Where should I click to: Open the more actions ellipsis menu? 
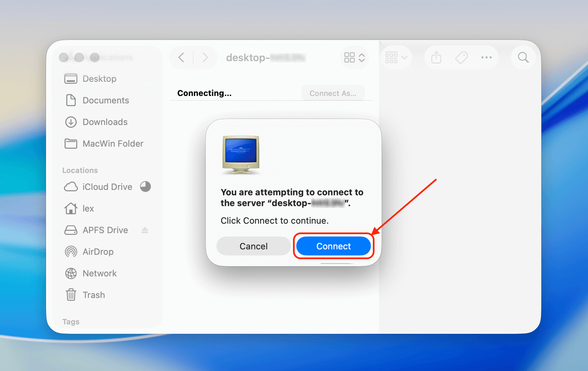(486, 57)
